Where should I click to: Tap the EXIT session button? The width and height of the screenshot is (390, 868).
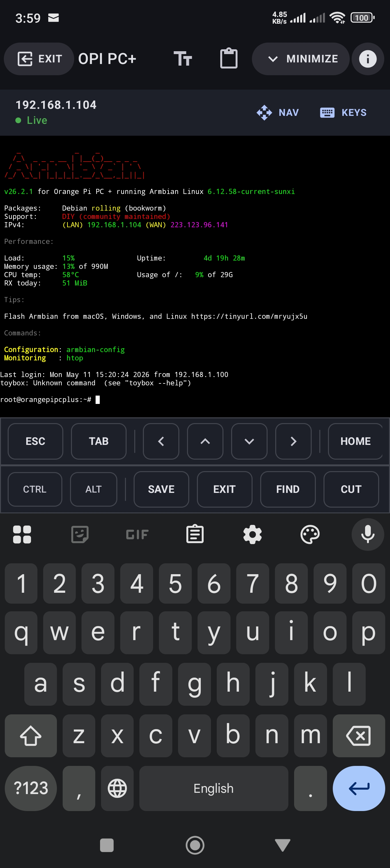pyautogui.click(x=39, y=59)
